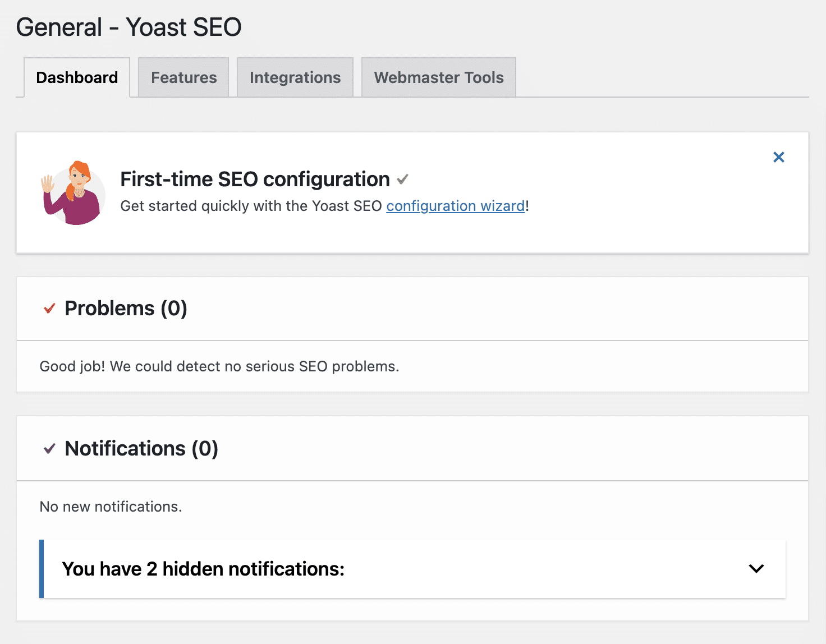Go to the Integrations tab

click(x=295, y=77)
